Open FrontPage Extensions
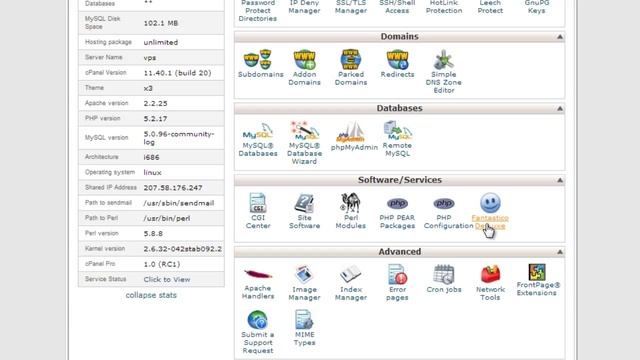Viewport: 640px width, 360px height. tap(537, 272)
